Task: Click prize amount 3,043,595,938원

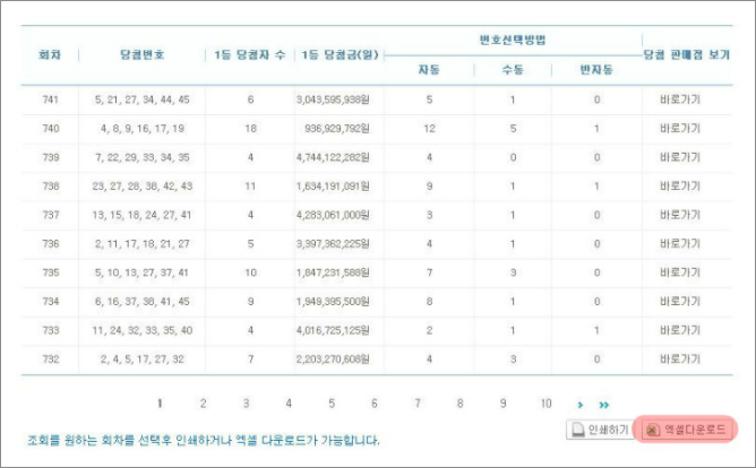Action: 333,99
